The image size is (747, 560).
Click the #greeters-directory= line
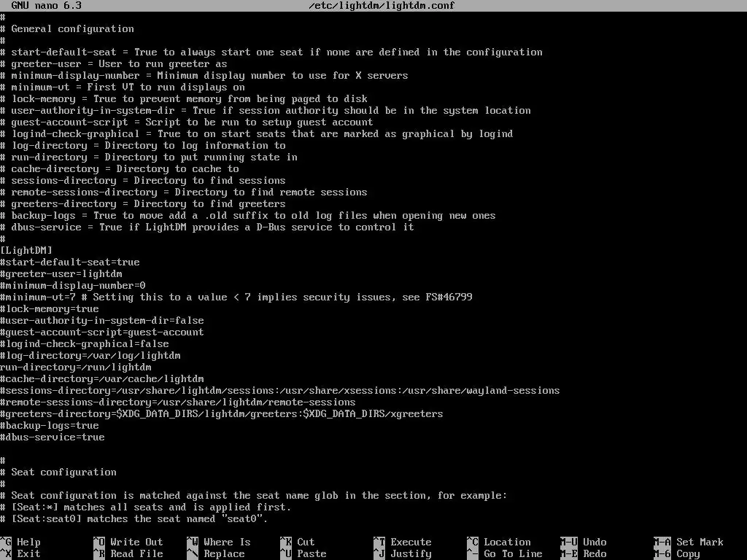pos(222,414)
